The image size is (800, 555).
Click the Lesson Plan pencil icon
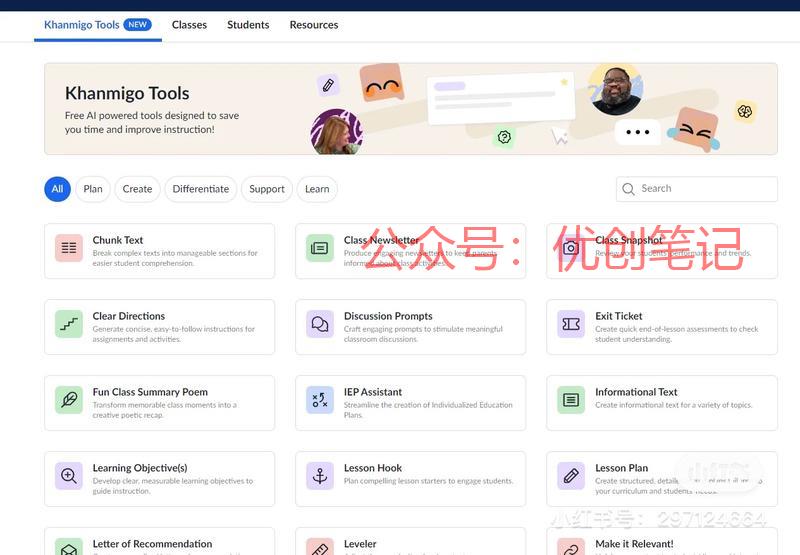tap(571, 476)
